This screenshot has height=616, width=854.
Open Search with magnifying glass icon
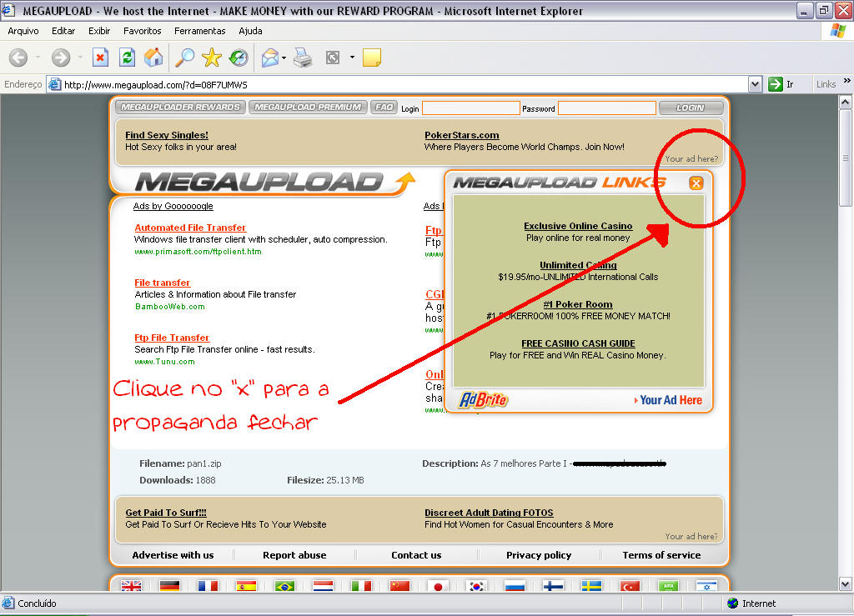(x=184, y=58)
